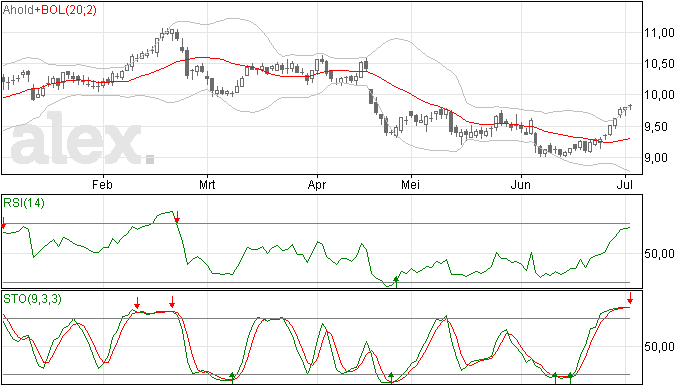Click the Ahold chart title
The width and height of the screenshot is (690, 387).
coord(18,10)
